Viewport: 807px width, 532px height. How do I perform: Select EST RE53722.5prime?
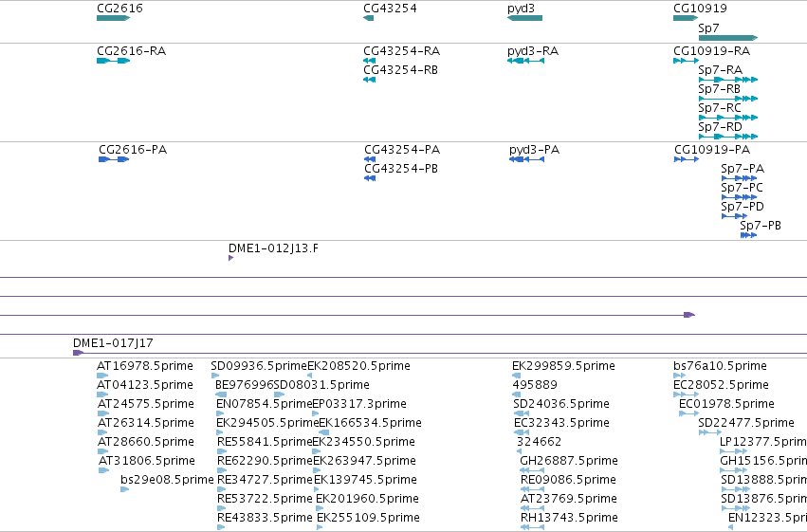(222, 508)
